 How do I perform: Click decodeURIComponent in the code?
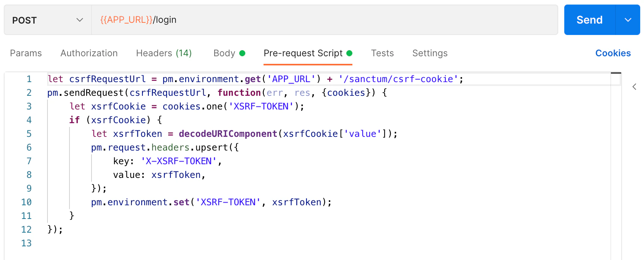pyautogui.click(x=228, y=134)
